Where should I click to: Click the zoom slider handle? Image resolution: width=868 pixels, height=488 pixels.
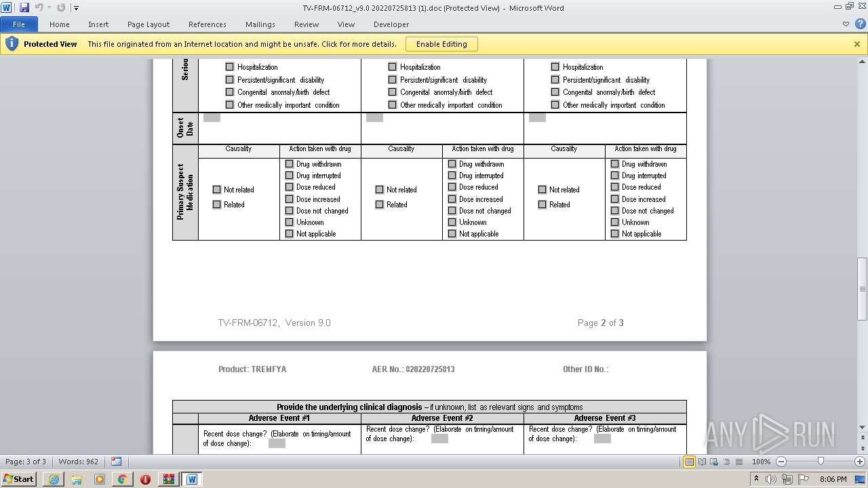click(821, 462)
